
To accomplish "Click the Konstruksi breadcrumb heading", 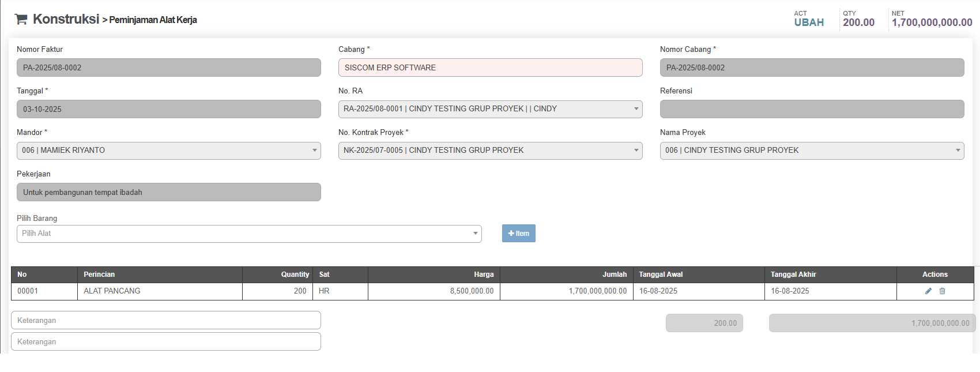I will point(66,19).
